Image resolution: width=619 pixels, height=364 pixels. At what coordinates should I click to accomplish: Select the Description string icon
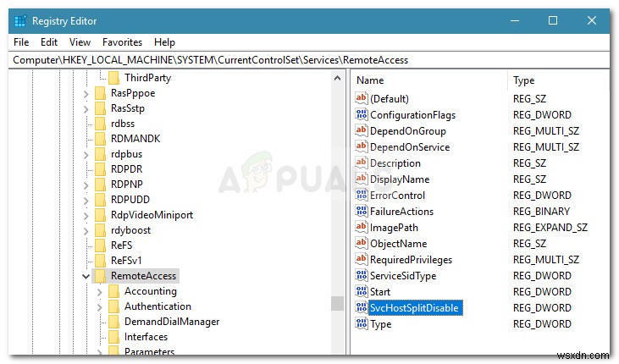[362, 163]
